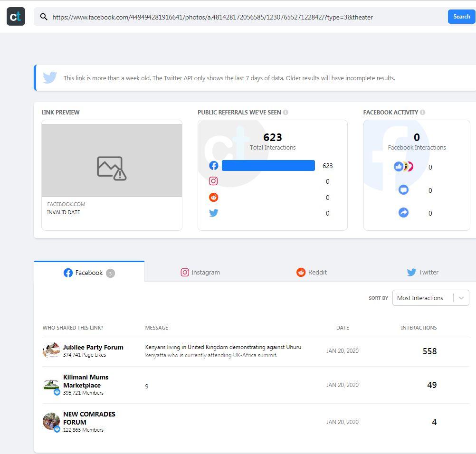The image size is (476, 454).
Task: Click the Reddit icon in public referrals list
Action: (x=214, y=197)
